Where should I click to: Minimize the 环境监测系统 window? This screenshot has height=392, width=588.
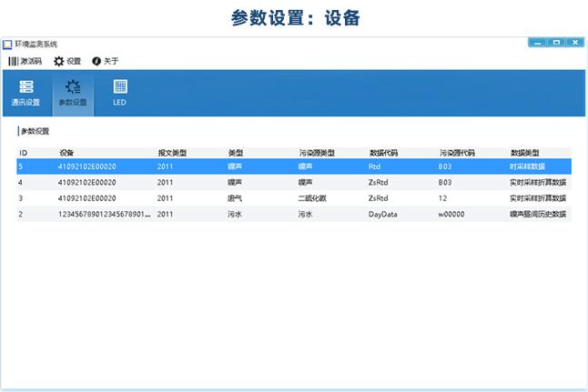[538, 43]
